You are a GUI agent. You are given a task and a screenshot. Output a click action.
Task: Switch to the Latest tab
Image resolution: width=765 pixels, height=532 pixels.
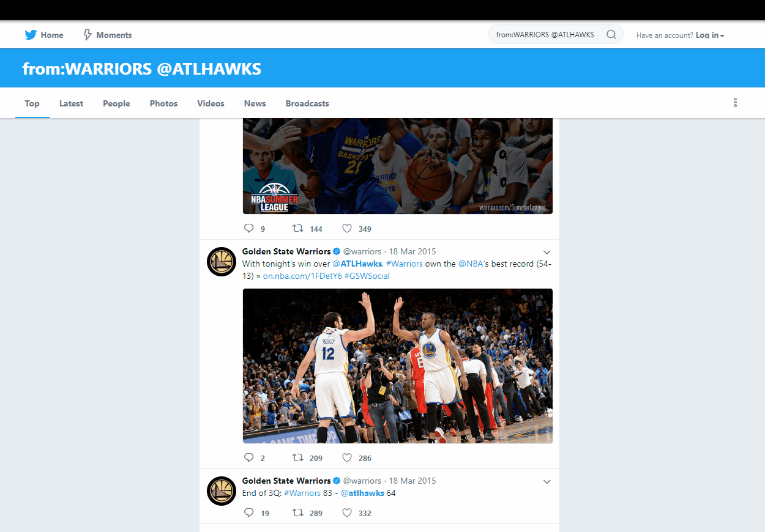[71, 103]
